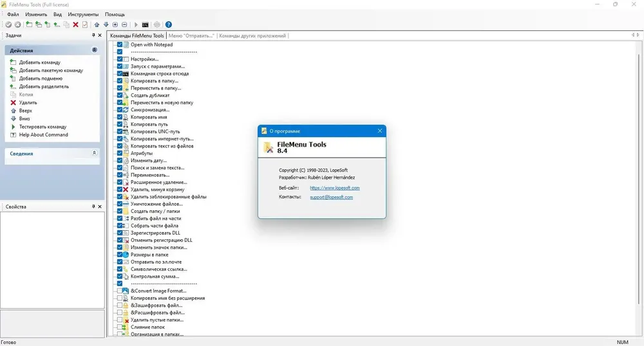This screenshot has height=346, width=644.
Task: Switch to Команды других приложений tab
Action: 252,35
